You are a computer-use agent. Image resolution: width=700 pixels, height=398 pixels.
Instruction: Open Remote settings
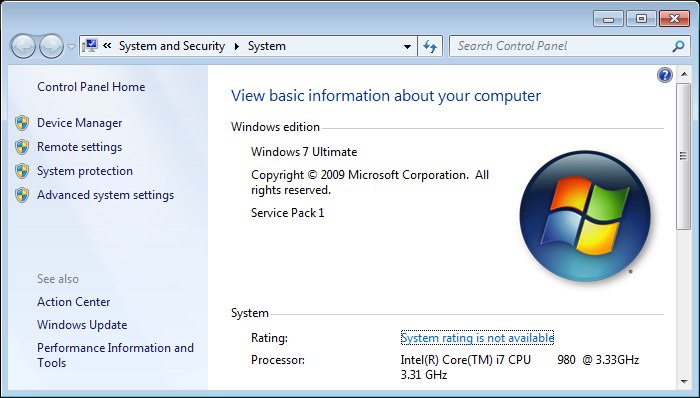click(x=79, y=147)
